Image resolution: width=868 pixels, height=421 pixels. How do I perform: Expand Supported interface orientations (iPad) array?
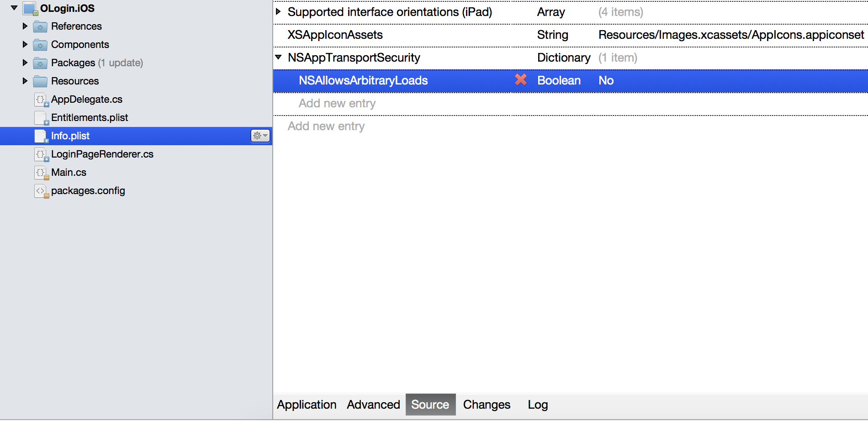(x=278, y=12)
